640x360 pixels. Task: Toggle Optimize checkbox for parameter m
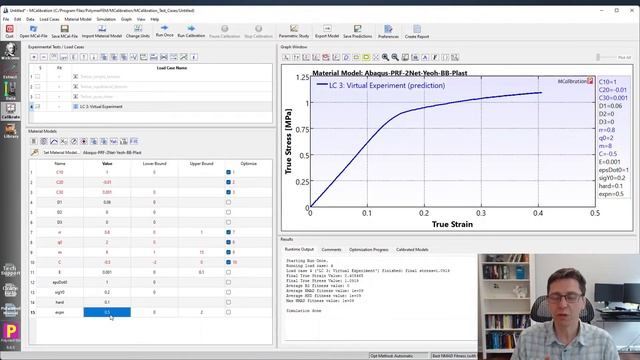pos(229,252)
